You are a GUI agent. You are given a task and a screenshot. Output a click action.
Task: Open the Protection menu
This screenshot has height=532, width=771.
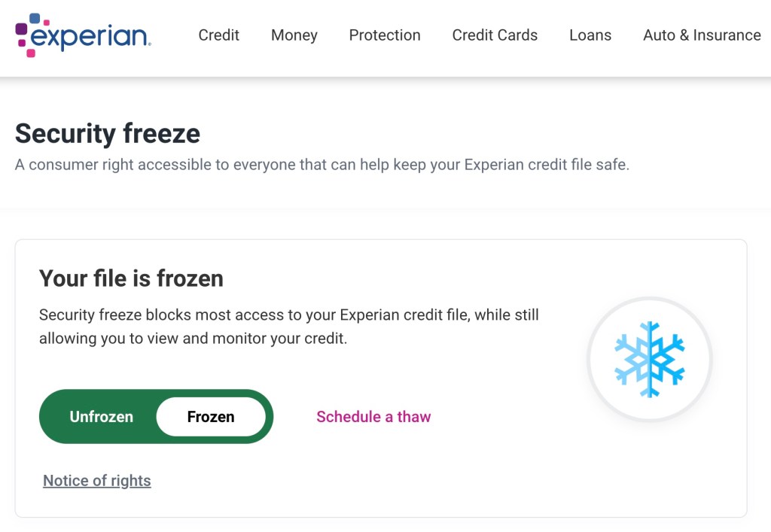tap(385, 35)
